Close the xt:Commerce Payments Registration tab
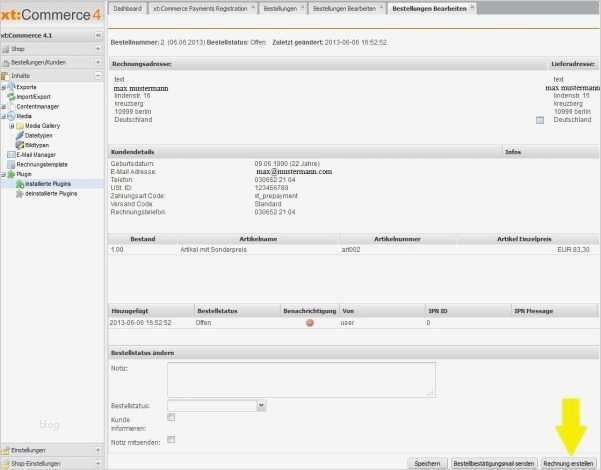The width and height of the screenshot is (601, 470). 253,7
